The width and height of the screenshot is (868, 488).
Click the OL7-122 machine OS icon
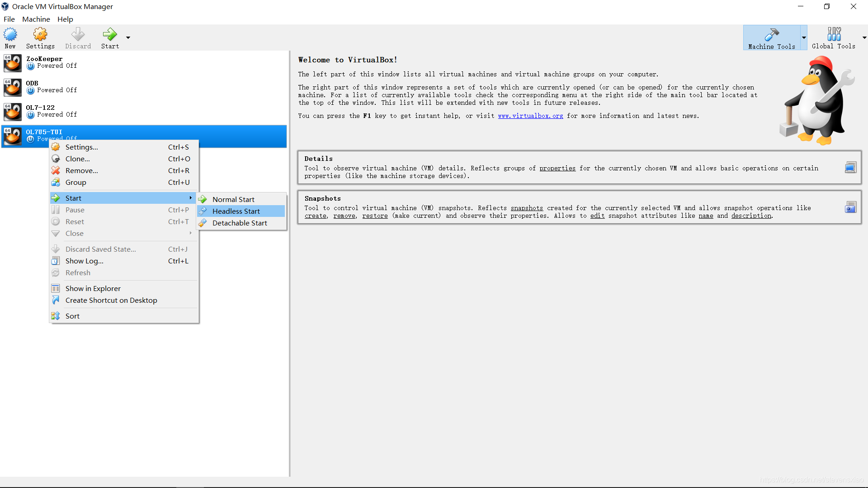13,112
